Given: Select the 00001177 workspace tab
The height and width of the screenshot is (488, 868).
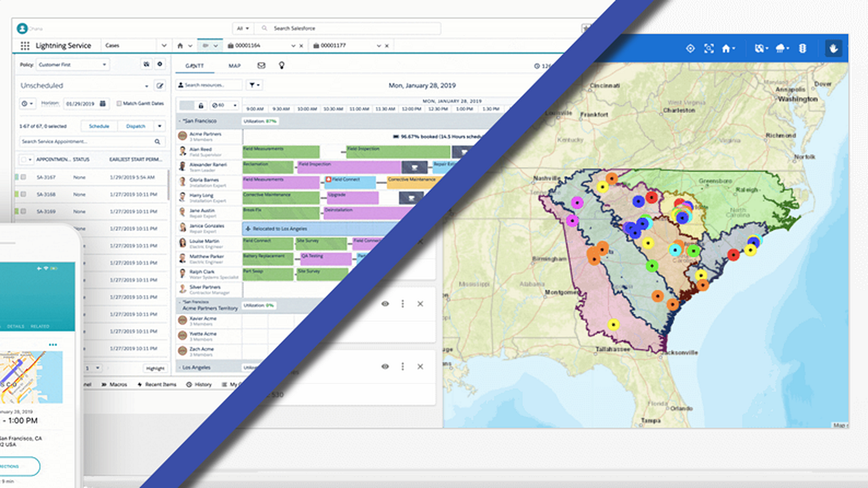Looking at the screenshot, I should tap(353, 46).
